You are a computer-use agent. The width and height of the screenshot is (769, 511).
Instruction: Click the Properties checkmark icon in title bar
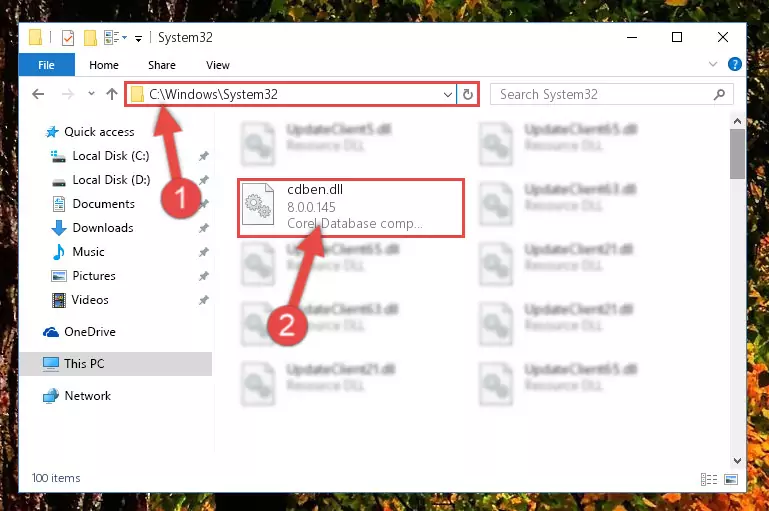(x=68, y=38)
